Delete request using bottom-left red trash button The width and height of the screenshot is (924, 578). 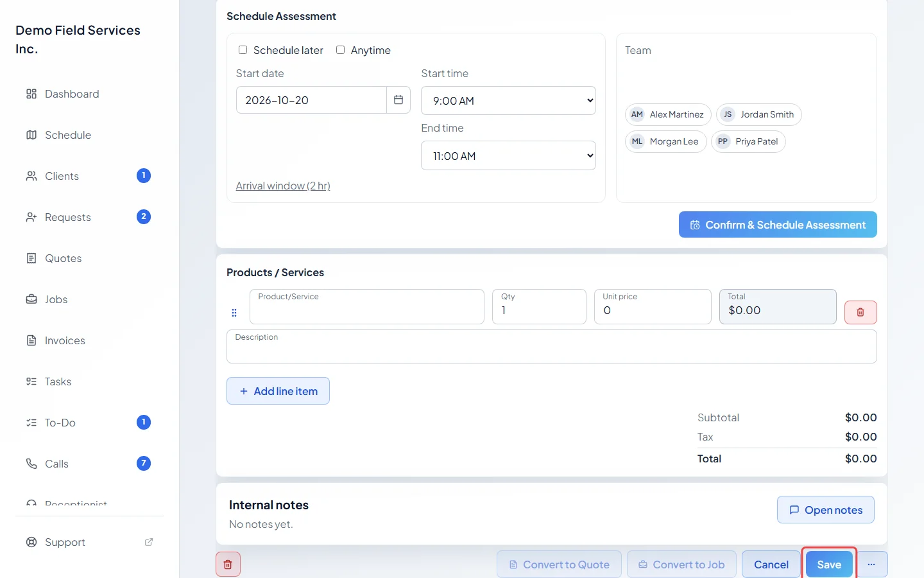pos(228,565)
